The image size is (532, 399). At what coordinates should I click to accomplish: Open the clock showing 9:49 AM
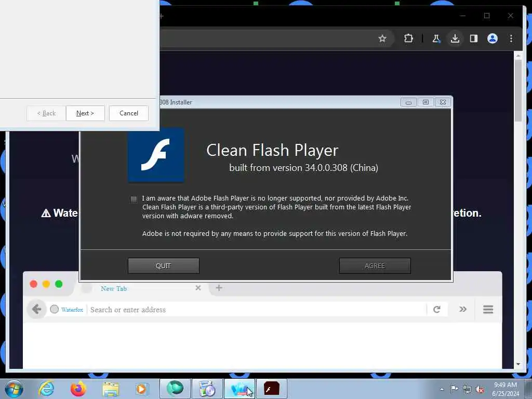click(506, 389)
